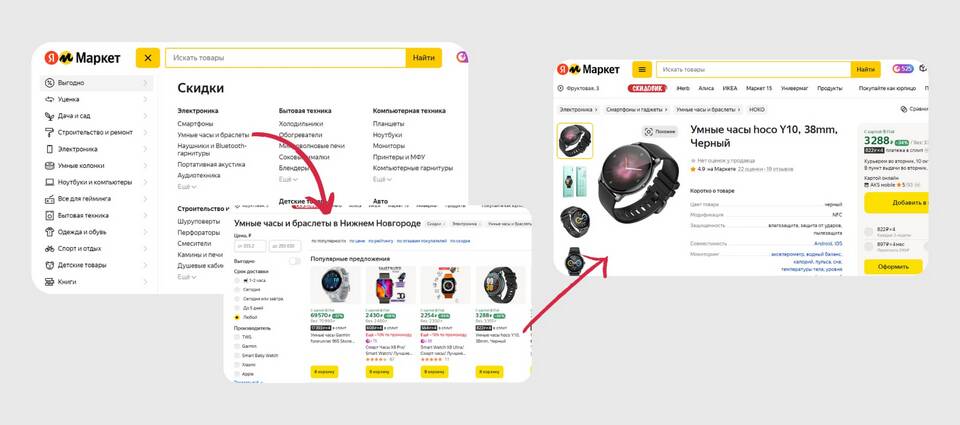Click the Оформить yellow button
960x425 pixels.
(893, 266)
